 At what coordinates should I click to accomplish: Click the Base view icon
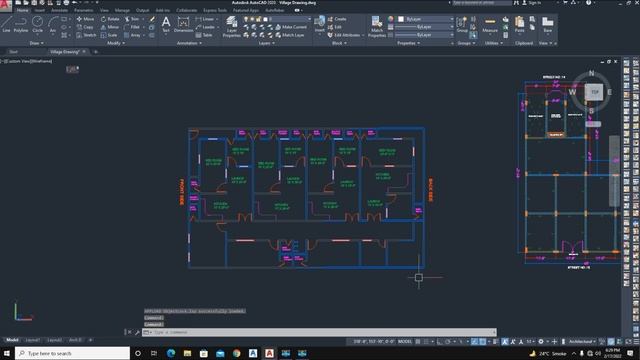pos(547,24)
